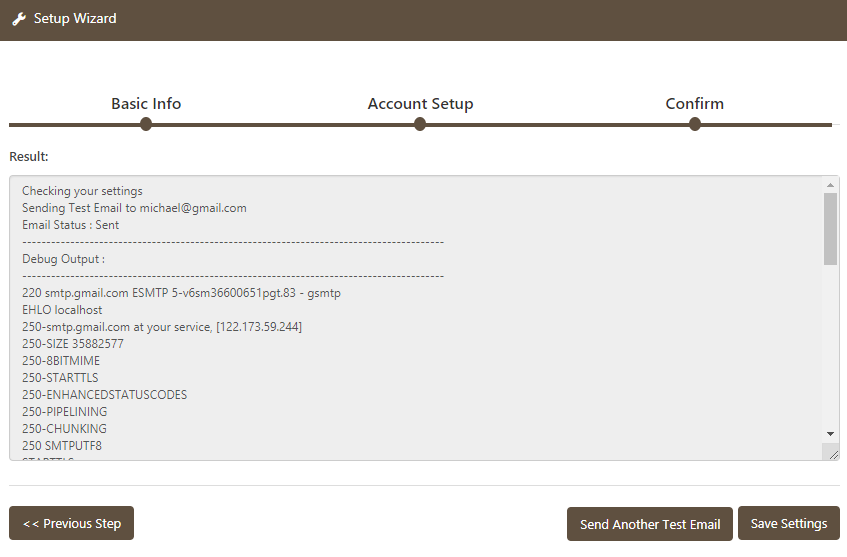Image resolution: width=847 pixels, height=557 pixels.
Task: Click the Basic Info step dot
Action: click(146, 124)
